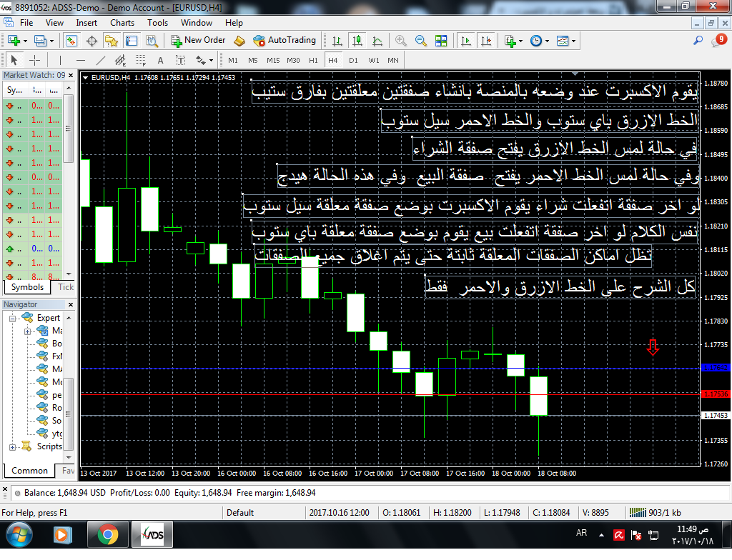Pick the trendline drawing tool

click(x=101, y=60)
